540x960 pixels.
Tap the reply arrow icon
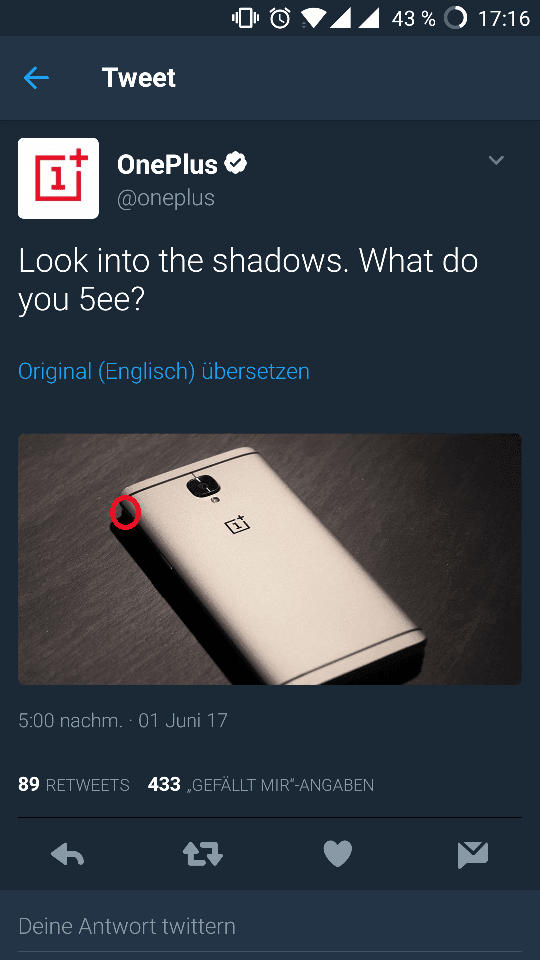(67, 854)
